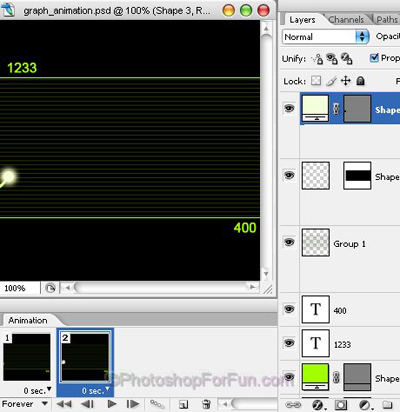Toggle visibility of the 400 text layer
Viewport: 400px width, 412px height.
(289, 309)
